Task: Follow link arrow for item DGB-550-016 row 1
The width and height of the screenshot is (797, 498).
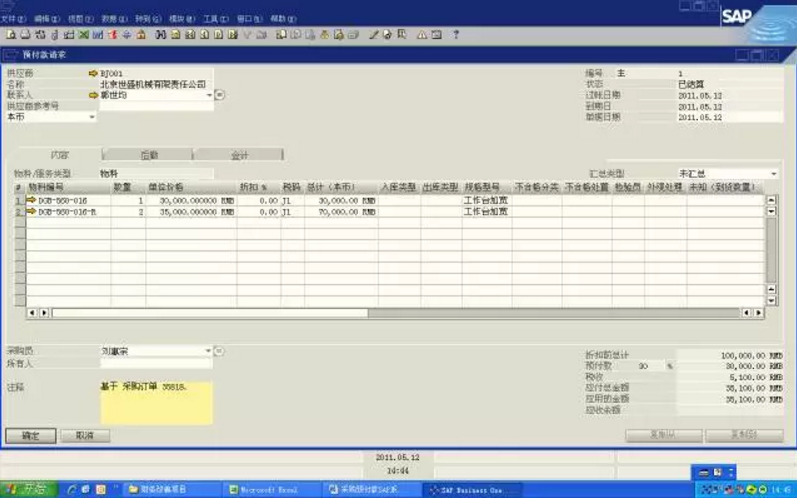Action: pos(32,200)
